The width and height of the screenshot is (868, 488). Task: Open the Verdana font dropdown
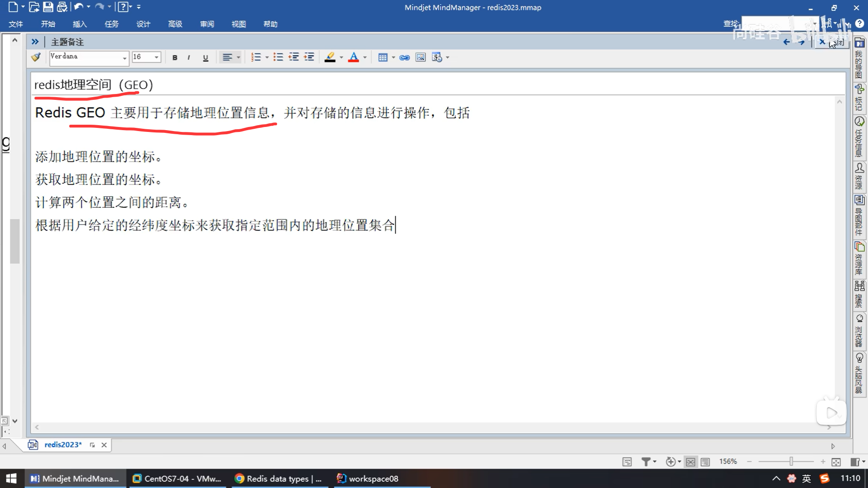tap(125, 58)
